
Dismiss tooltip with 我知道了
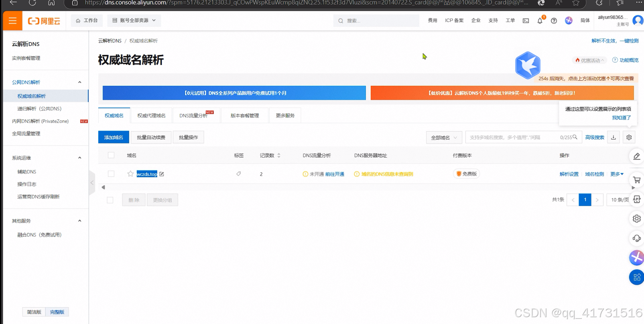click(x=621, y=117)
